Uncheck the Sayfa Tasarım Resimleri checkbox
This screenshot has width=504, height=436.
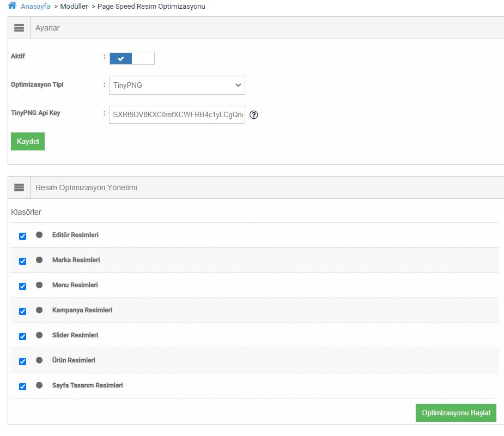pyautogui.click(x=22, y=386)
